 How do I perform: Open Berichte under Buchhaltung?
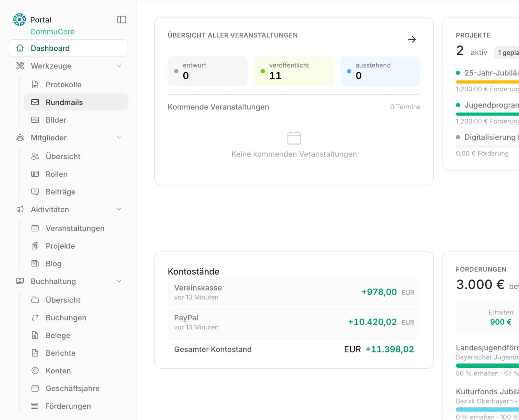click(76, 353)
